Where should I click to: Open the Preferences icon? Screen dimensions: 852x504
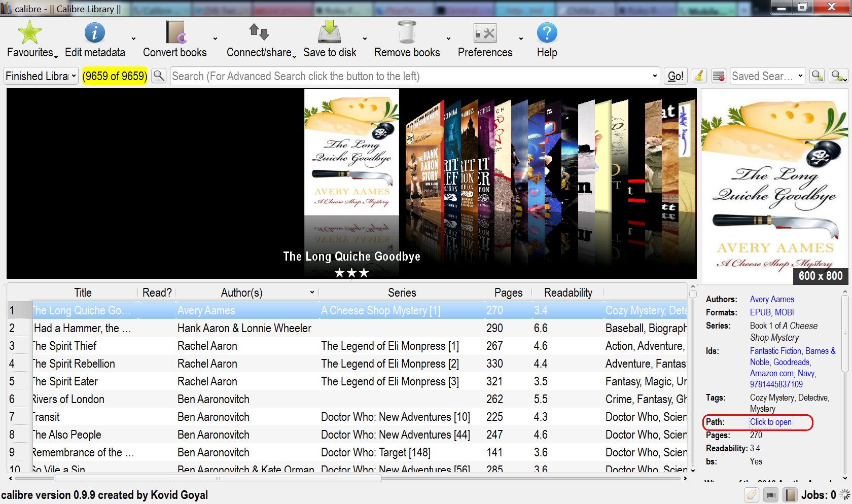(x=485, y=33)
